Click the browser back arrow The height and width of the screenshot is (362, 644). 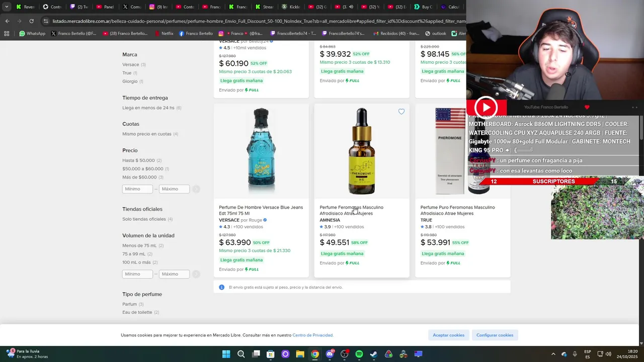[x=7, y=21]
